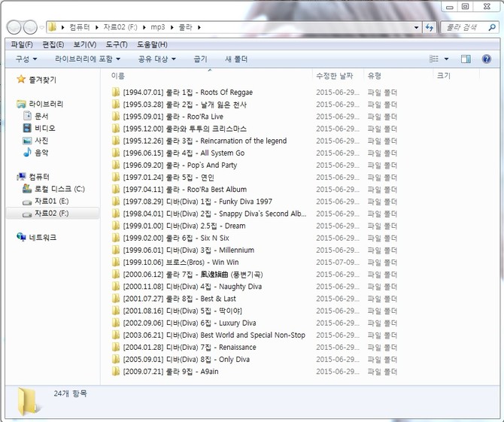Screen dimensions: 504x422
Task: Click the blue help icon
Action: click(486, 59)
